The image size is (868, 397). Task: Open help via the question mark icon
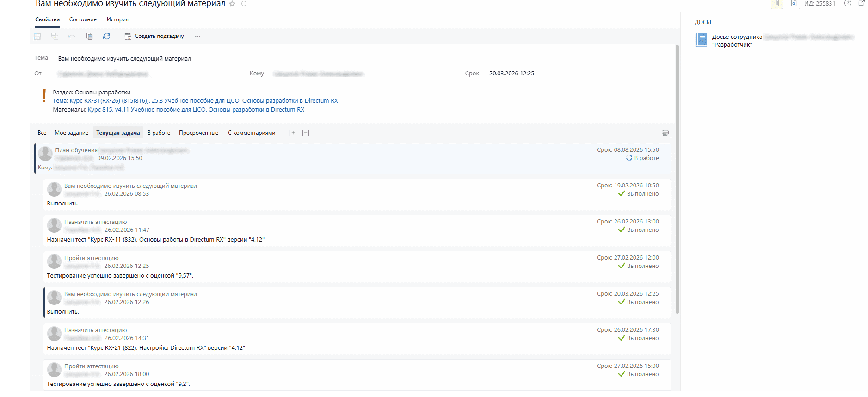tap(848, 4)
